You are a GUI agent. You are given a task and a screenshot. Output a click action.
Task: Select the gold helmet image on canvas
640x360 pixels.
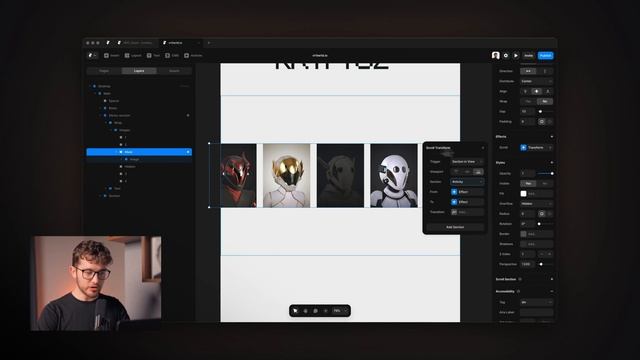click(286, 176)
